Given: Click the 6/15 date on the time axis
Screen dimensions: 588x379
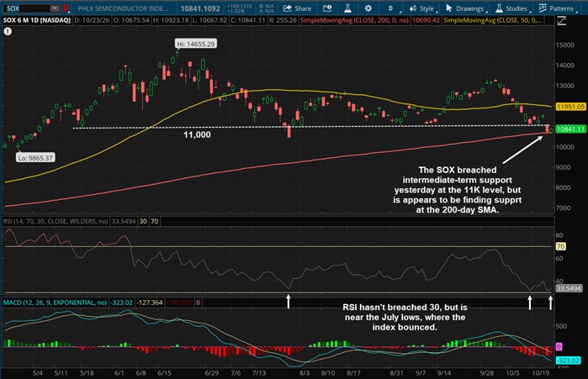Looking at the screenshot, I should 164,373.
